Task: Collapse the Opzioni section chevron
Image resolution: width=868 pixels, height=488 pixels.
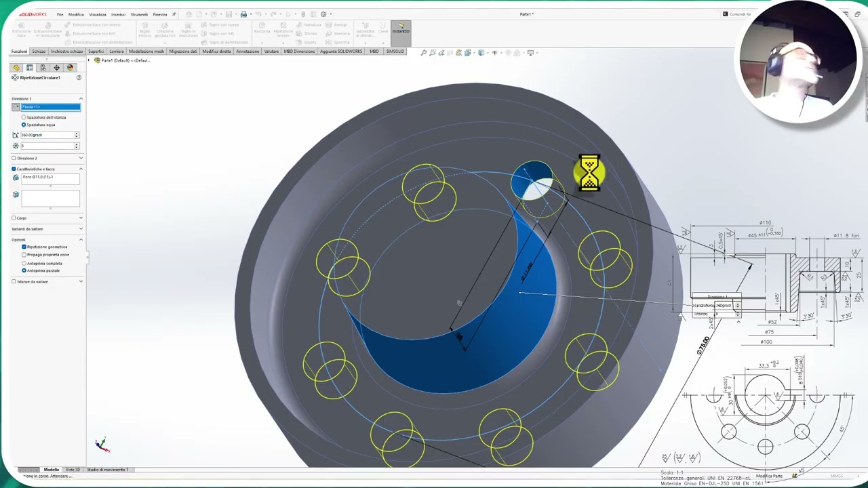Action: tap(81, 239)
